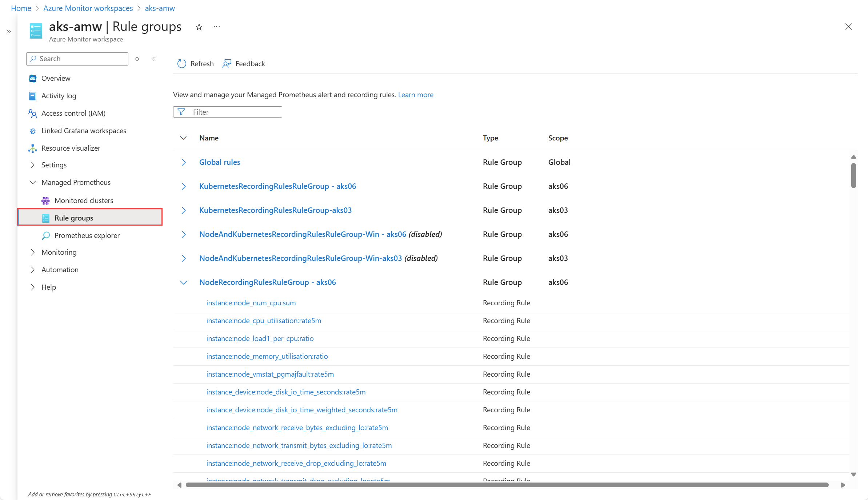Screen dimensions: 868x500
Task: Expand the Global rules row
Action: 184,162
